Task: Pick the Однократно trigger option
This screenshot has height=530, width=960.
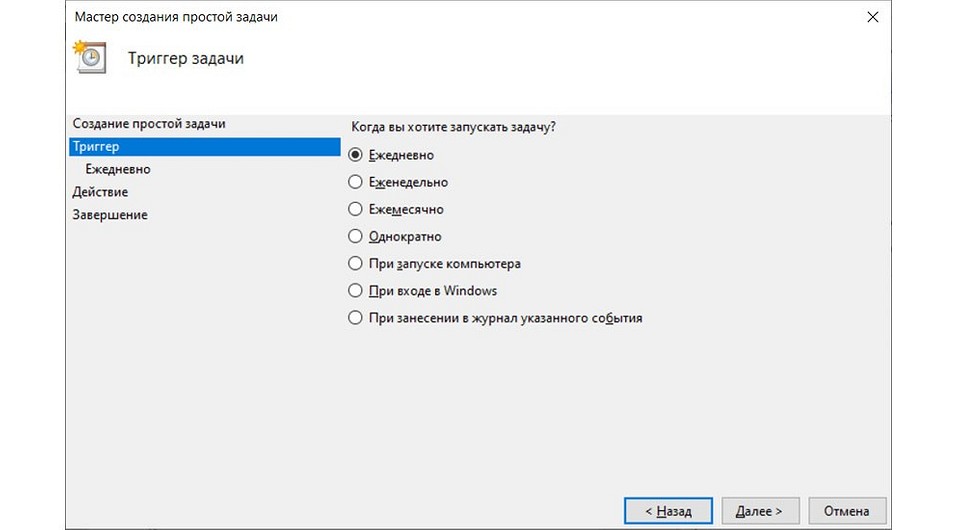Action: (x=355, y=237)
